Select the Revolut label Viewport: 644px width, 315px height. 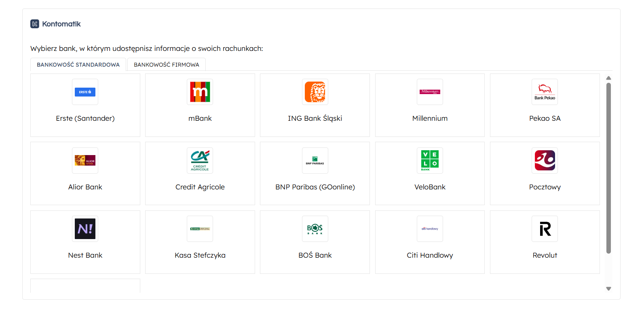(x=545, y=255)
